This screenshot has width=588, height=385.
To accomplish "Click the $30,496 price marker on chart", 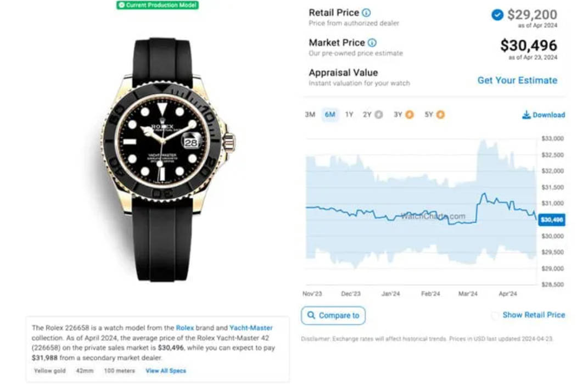I will [552, 220].
